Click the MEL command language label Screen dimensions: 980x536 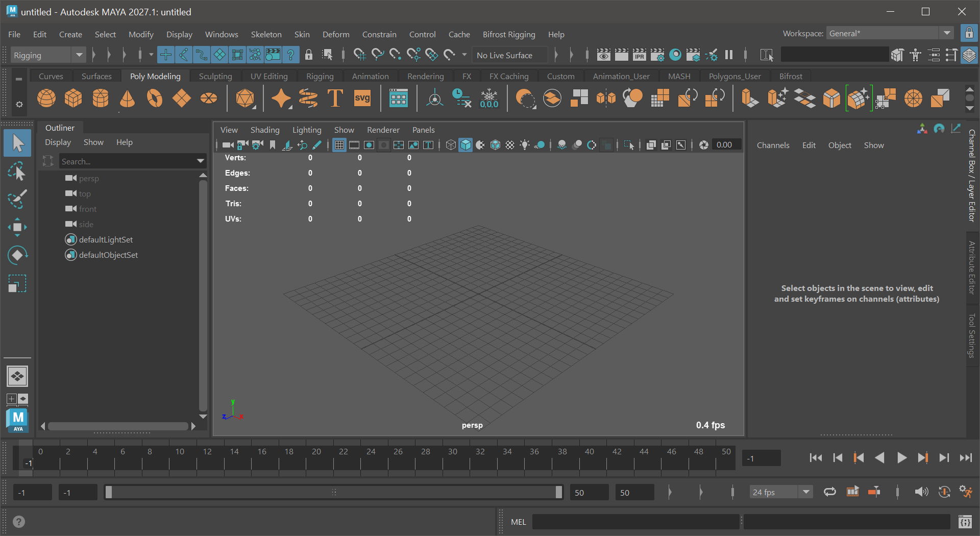click(519, 522)
